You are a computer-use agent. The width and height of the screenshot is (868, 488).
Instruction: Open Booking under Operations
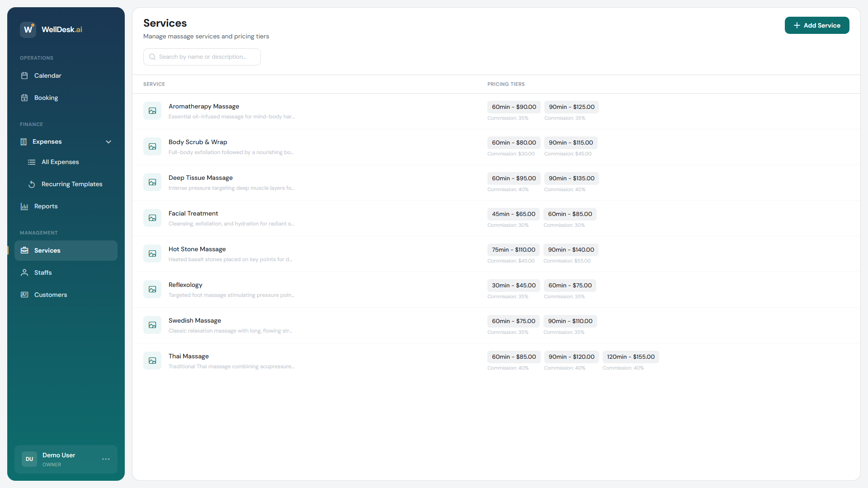[46, 98]
